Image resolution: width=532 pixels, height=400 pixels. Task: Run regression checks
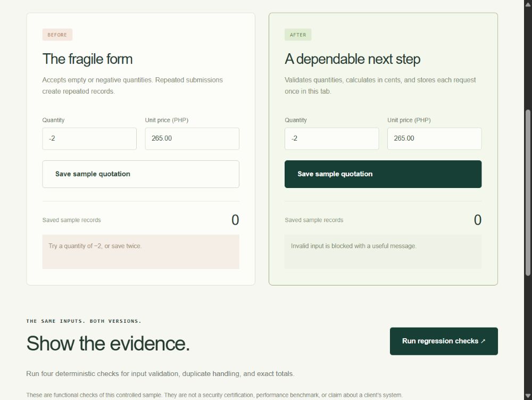pyautogui.click(x=444, y=341)
